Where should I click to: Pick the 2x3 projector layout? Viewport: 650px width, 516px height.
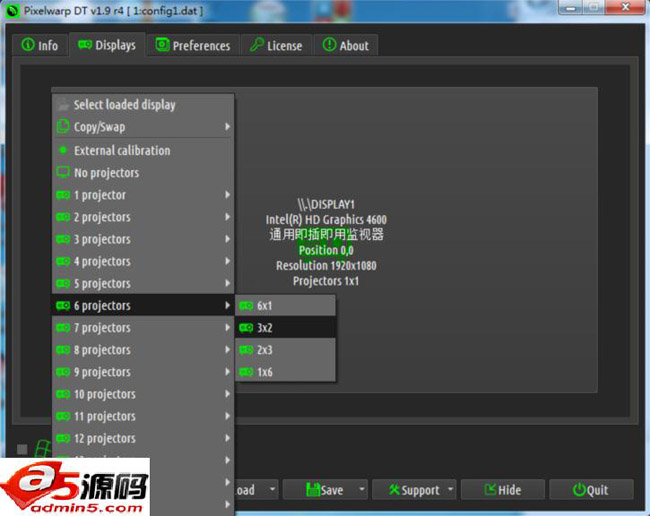(x=285, y=350)
